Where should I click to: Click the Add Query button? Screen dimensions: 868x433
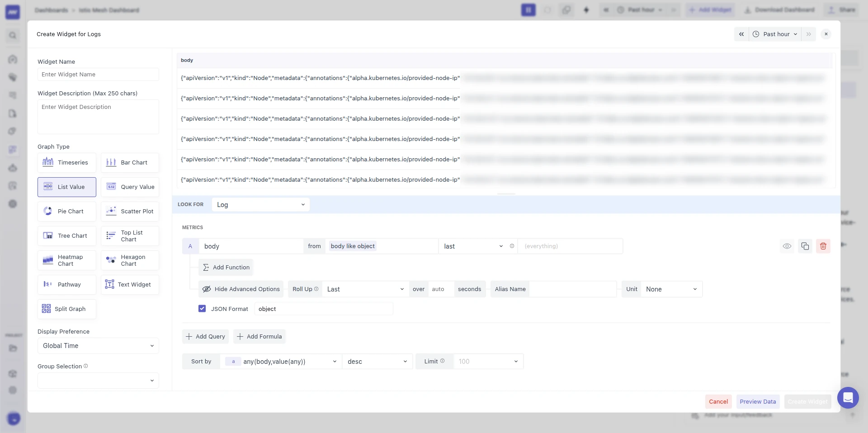click(x=205, y=337)
